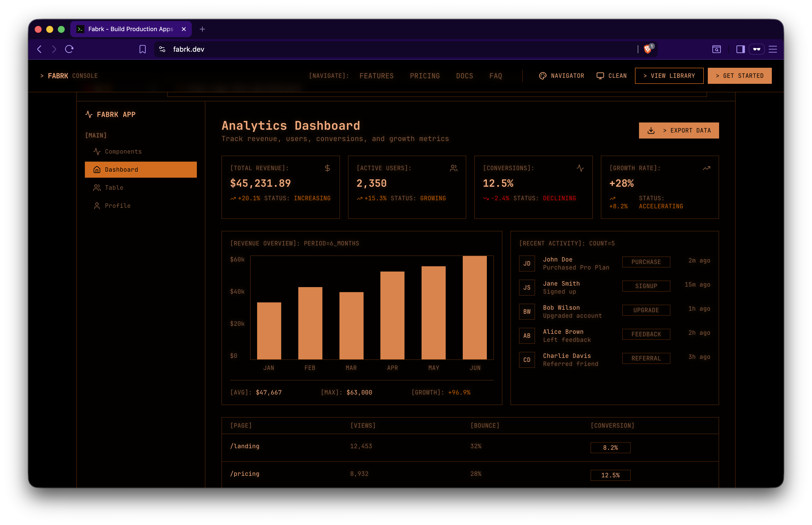This screenshot has height=525, width=812.
Task: Click the bookmark icon in the address bar
Action: coord(143,49)
